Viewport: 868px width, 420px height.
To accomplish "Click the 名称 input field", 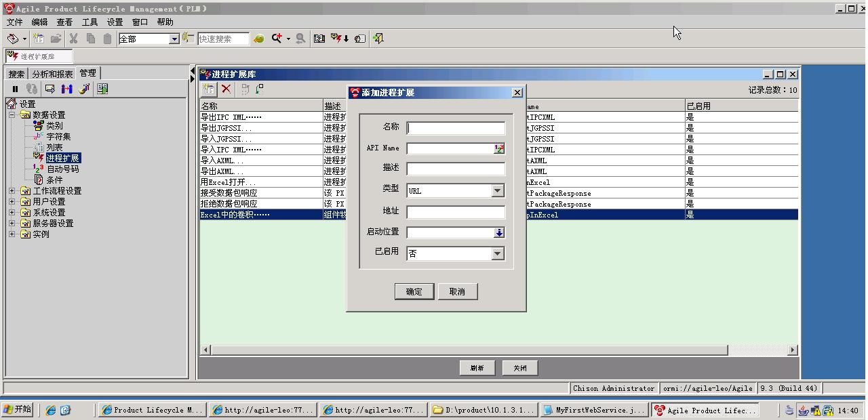I will 456,128.
